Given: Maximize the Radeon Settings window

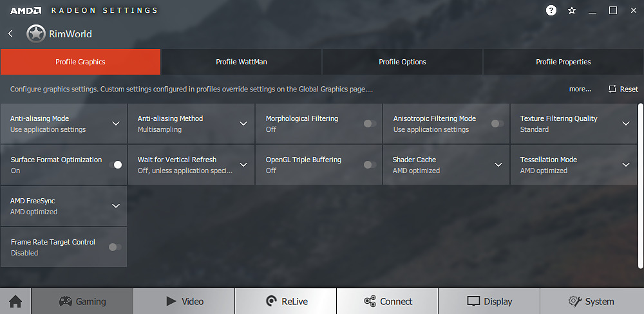Looking at the screenshot, I should 613,11.
